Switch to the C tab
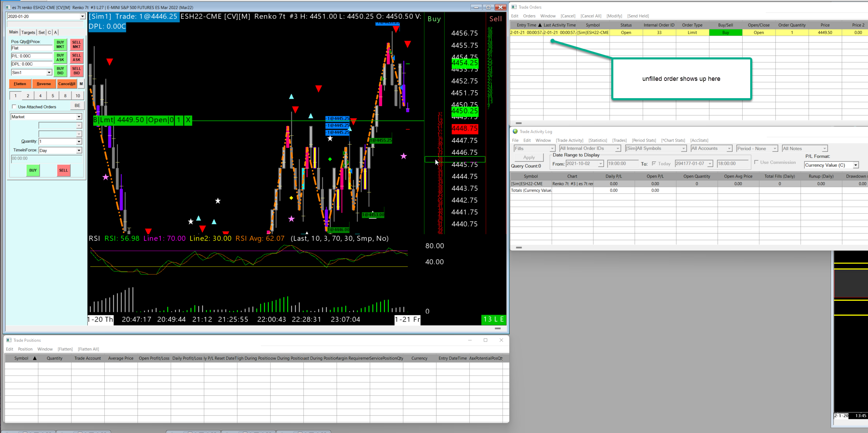Image resolution: width=868 pixels, height=433 pixels. (49, 32)
